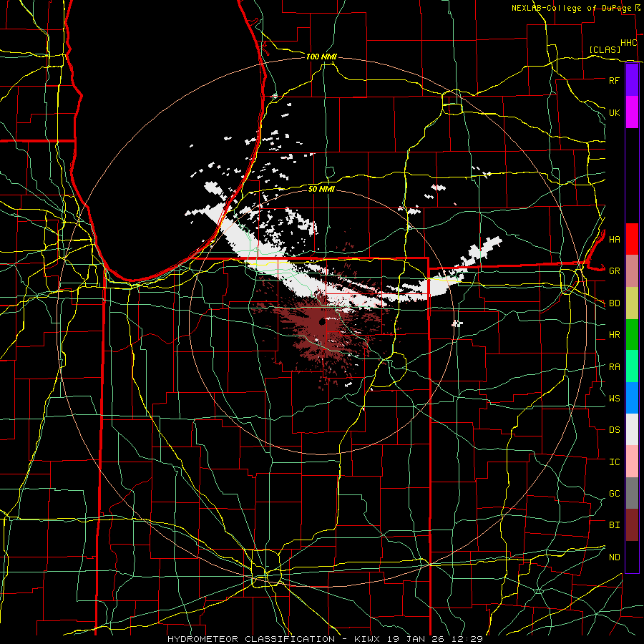Click the IC pink legend swatch
644x644 pixels.
[x=632, y=462]
